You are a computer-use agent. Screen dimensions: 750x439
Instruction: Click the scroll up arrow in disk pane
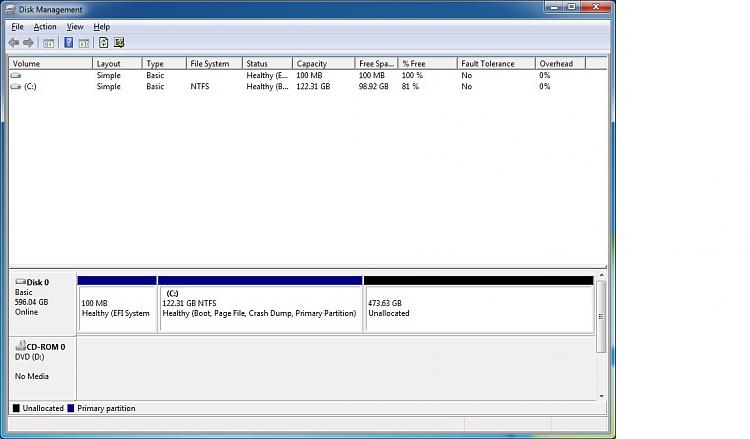601,275
